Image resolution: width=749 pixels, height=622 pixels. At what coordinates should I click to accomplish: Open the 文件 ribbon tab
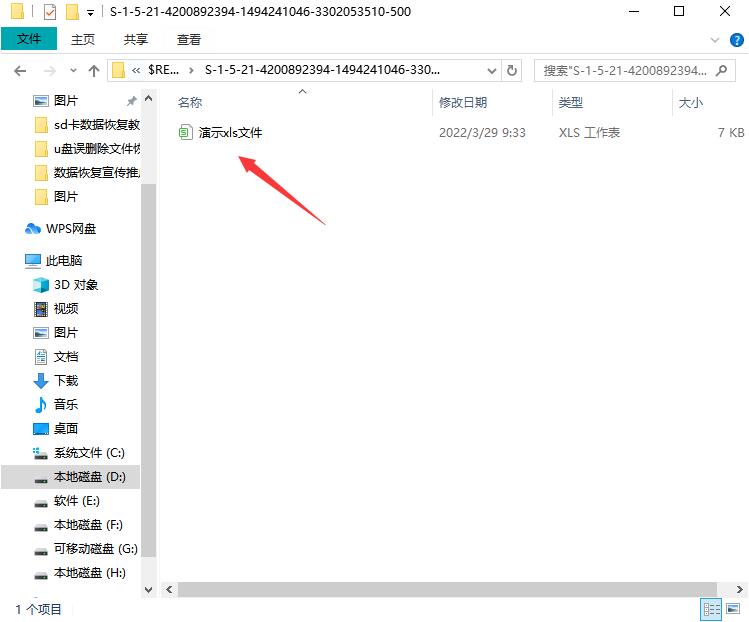[x=29, y=39]
